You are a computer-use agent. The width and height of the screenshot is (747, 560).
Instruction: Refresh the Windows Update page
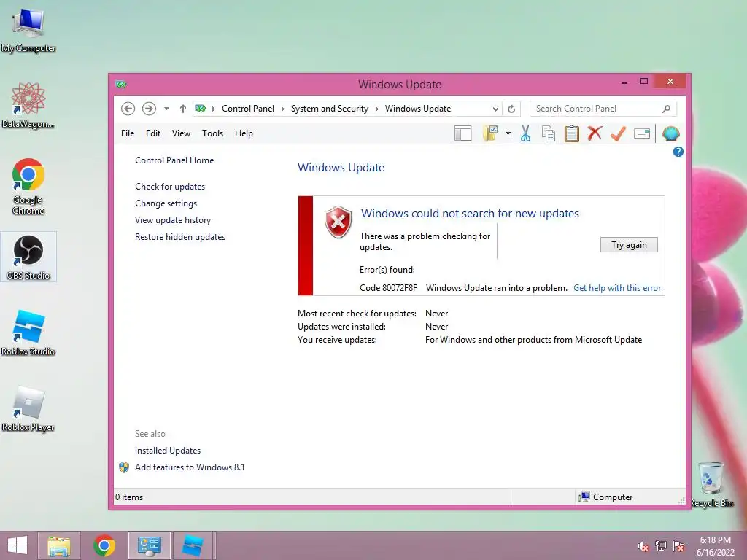(511, 109)
